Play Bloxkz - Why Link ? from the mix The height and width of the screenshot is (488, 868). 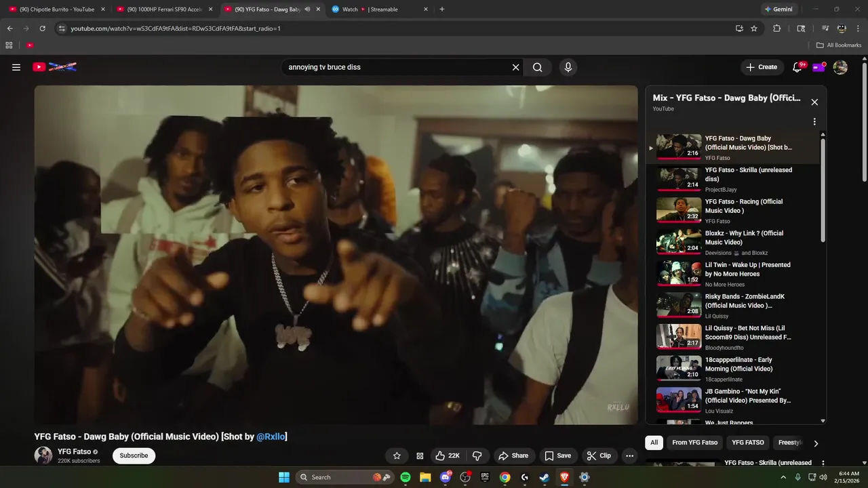(732, 243)
